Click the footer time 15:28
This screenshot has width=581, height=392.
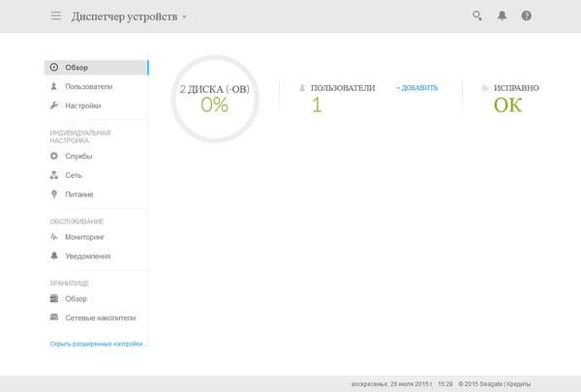point(445,384)
